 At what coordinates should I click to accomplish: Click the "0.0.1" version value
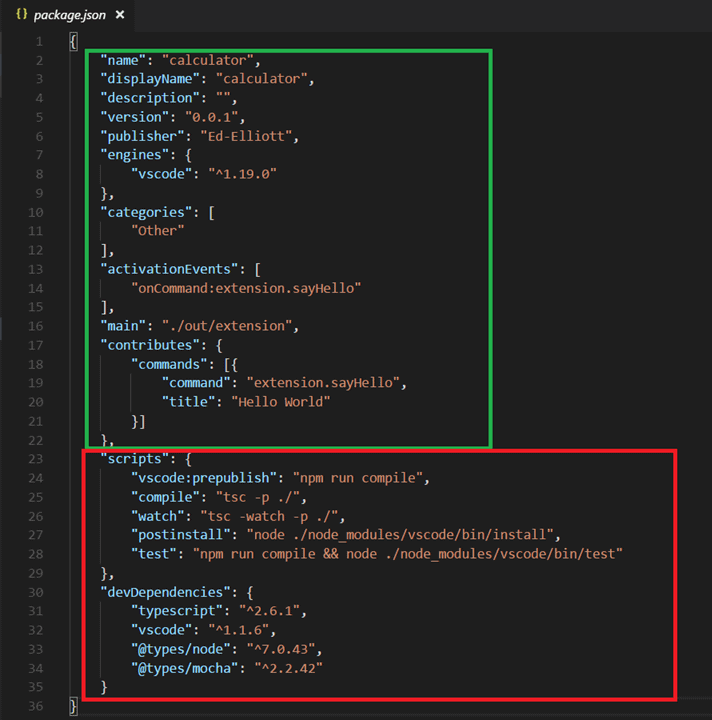click(211, 117)
